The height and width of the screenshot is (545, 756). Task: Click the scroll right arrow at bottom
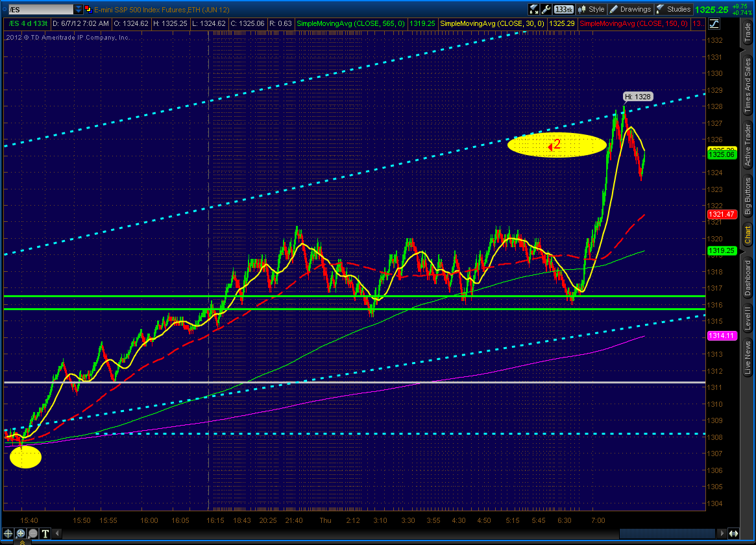722,533
